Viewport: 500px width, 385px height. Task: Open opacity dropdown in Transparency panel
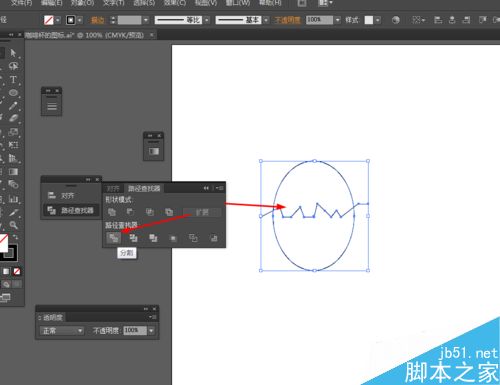151,331
